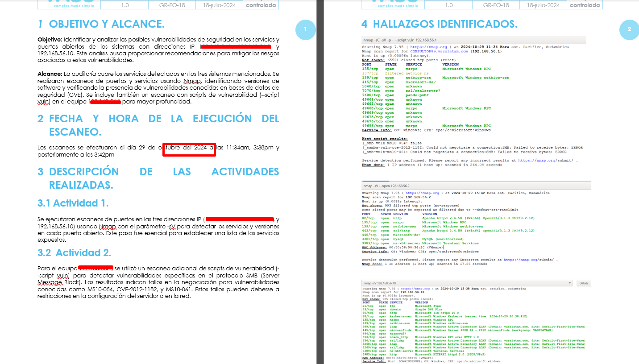Click the row 464/tcp open kpasswd5?

pyautogui.click(x=384, y=333)
